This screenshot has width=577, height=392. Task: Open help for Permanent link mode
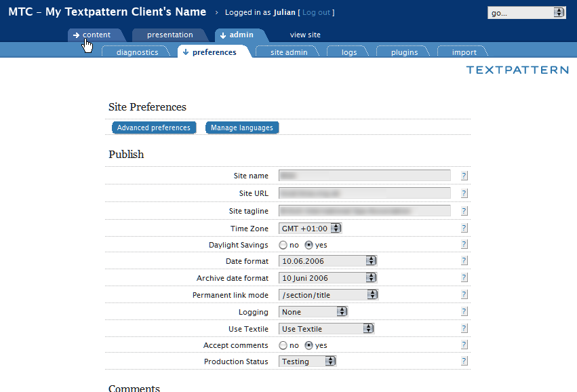click(x=464, y=294)
